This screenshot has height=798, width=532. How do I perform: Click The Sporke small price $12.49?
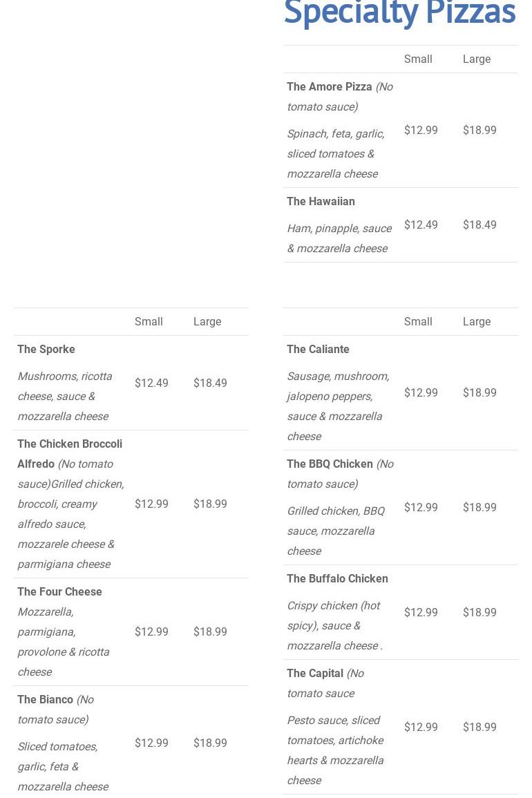[151, 383]
